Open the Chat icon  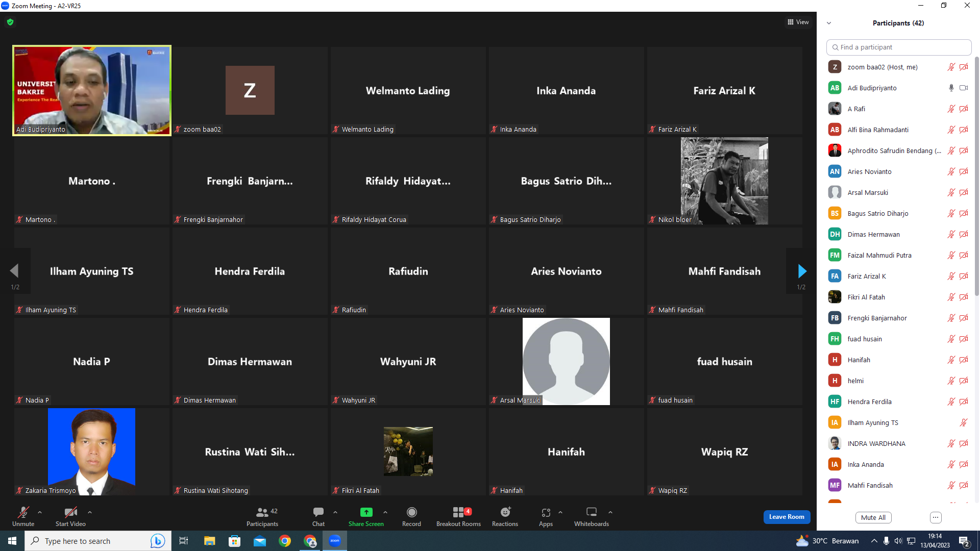pyautogui.click(x=318, y=512)
